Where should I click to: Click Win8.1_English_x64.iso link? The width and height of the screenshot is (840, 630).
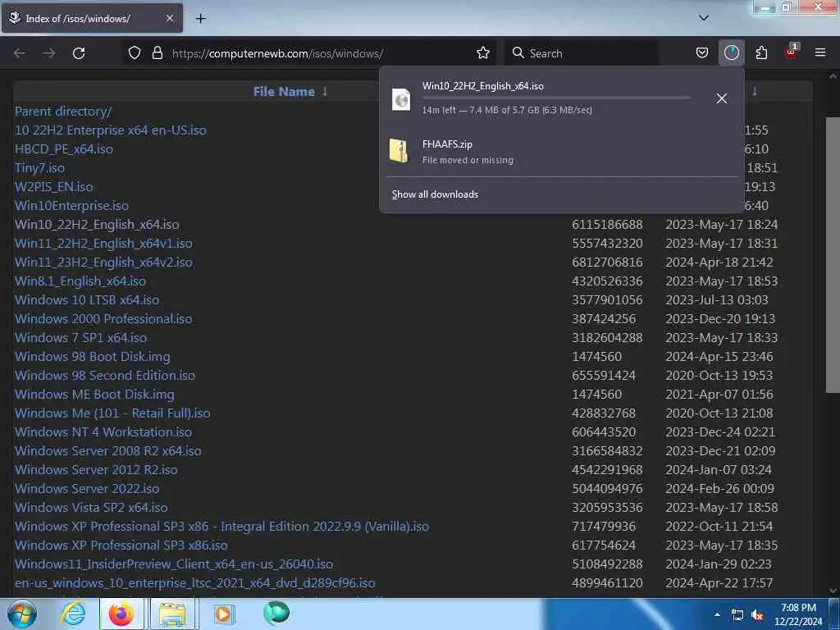click(80, 281)
